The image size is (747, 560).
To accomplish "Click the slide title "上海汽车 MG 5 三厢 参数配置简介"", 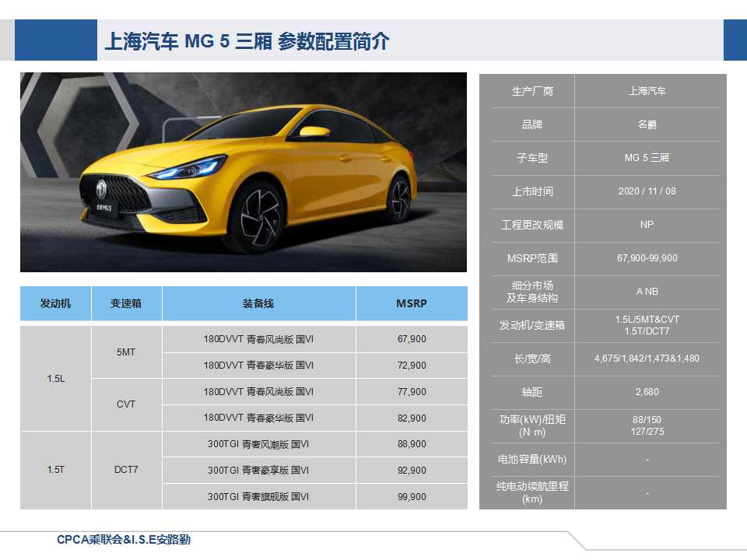I will [247, 41].
